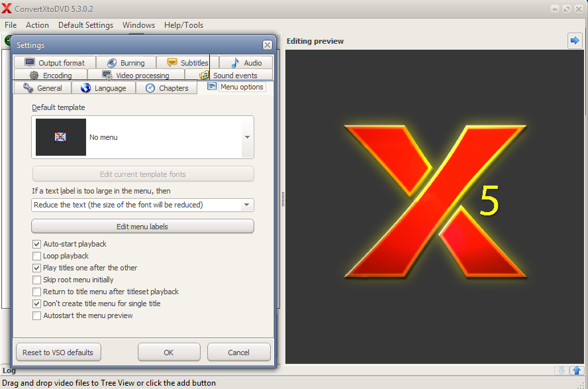Click the blue up arrow in Log bar

577,370
